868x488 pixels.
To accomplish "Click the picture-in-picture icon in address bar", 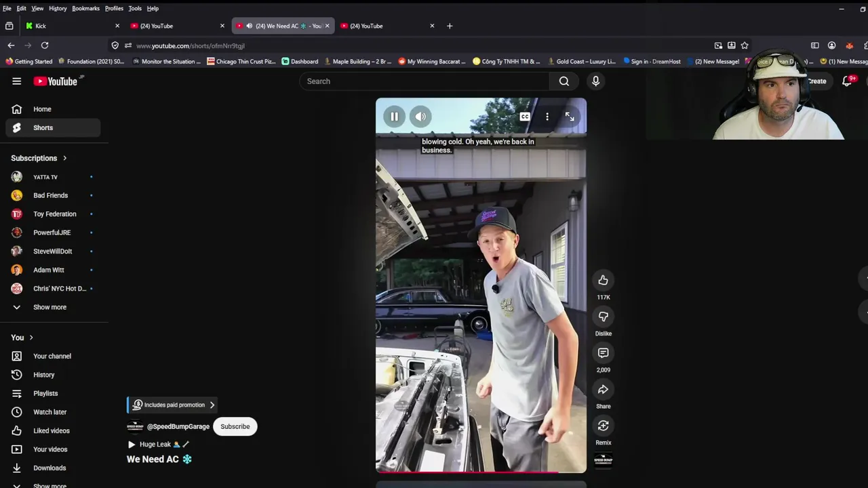I will [x=718, y=45].
